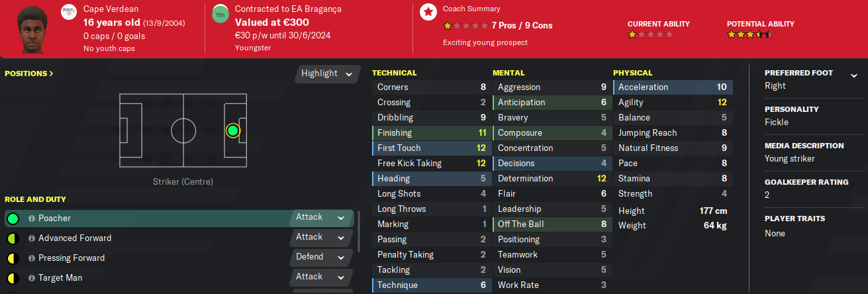Open the info icon beside Poacher
868x294 pixels.
click(31, 219)
